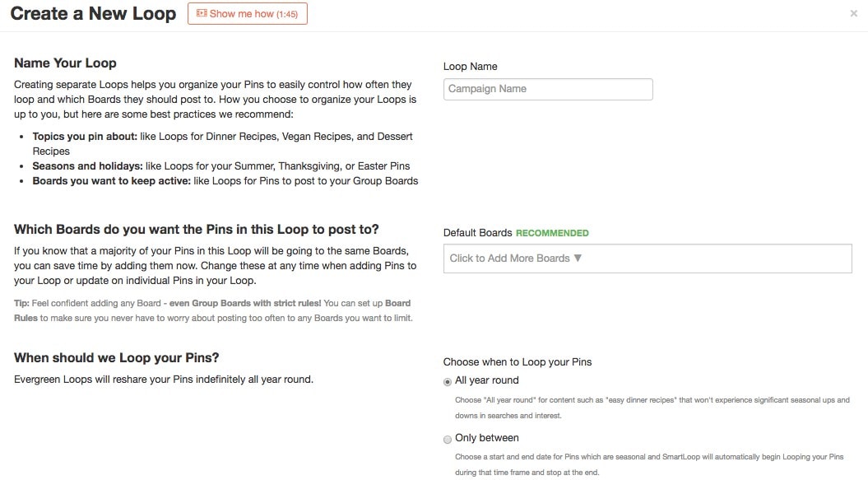Viewport: 868px width, 480px height.
Task: Click the Only between option label
Action: point(486,438)
